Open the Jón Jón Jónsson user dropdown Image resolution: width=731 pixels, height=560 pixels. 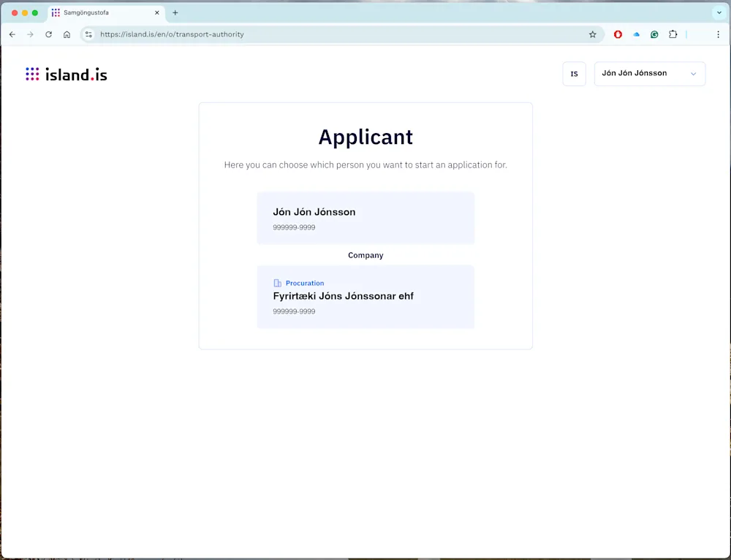650,74
